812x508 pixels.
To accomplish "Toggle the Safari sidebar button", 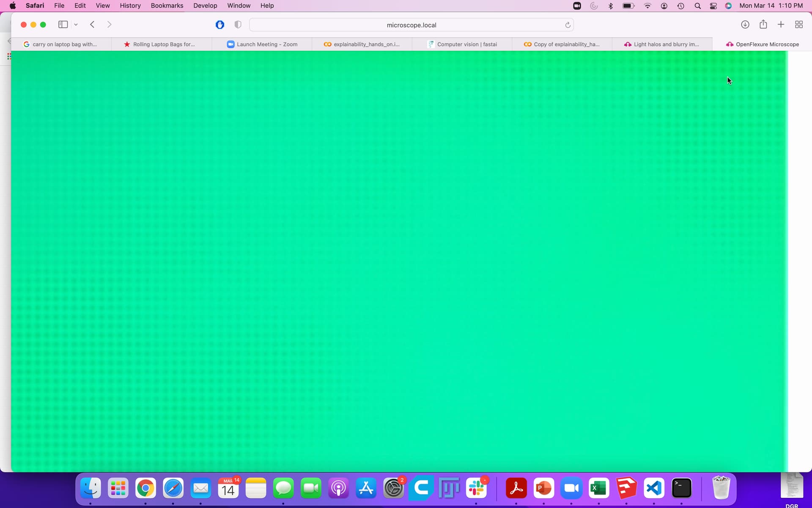I will [x=63, y=25].
